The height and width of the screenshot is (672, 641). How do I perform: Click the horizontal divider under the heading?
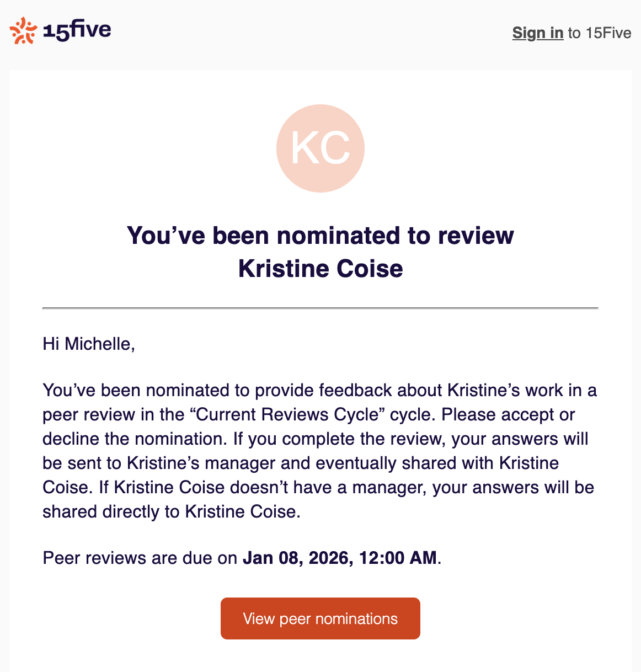320,308
